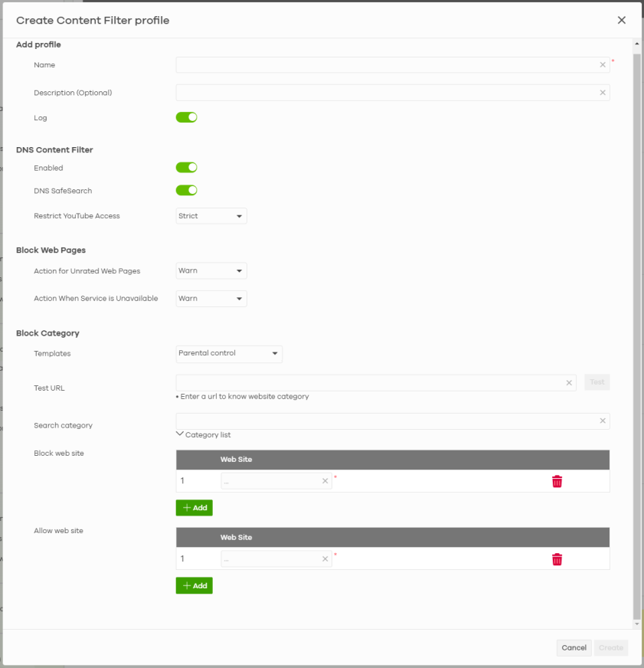Clear the Name field with X icon
Screen dimensions: 644x668
coord(603,65)
